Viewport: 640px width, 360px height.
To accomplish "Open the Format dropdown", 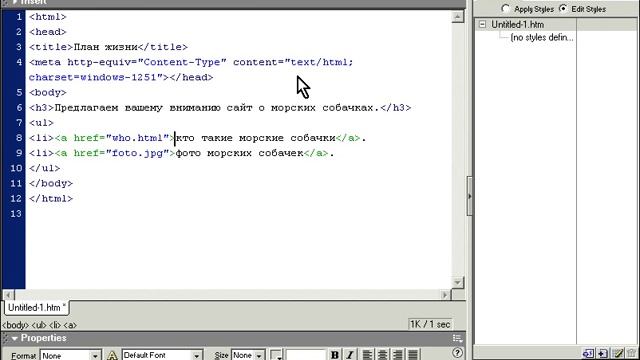I will coord(95,355).
